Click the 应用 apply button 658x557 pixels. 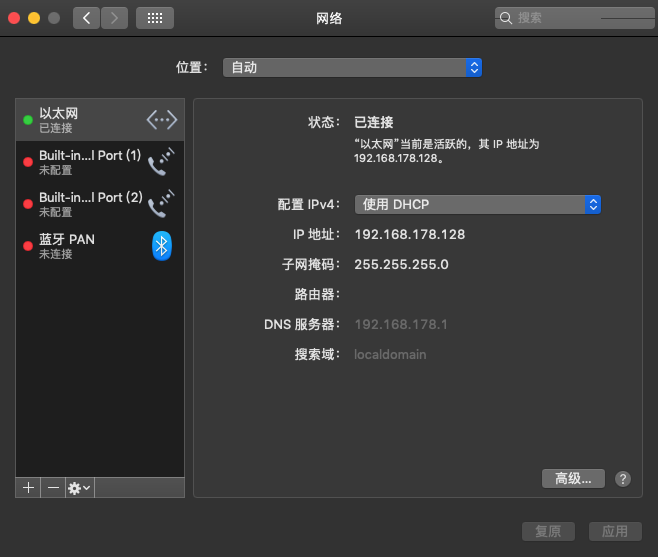point(614,531)
